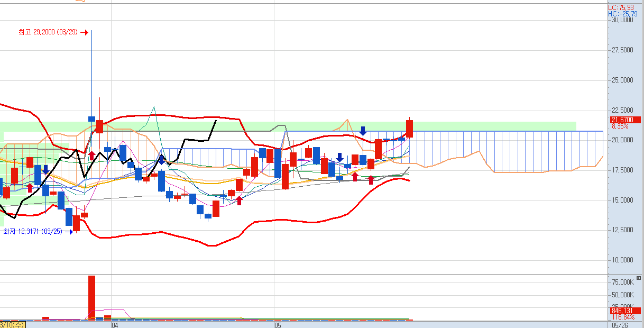Click the 최고 29,2000 (03/29) high label

point(48,32)
